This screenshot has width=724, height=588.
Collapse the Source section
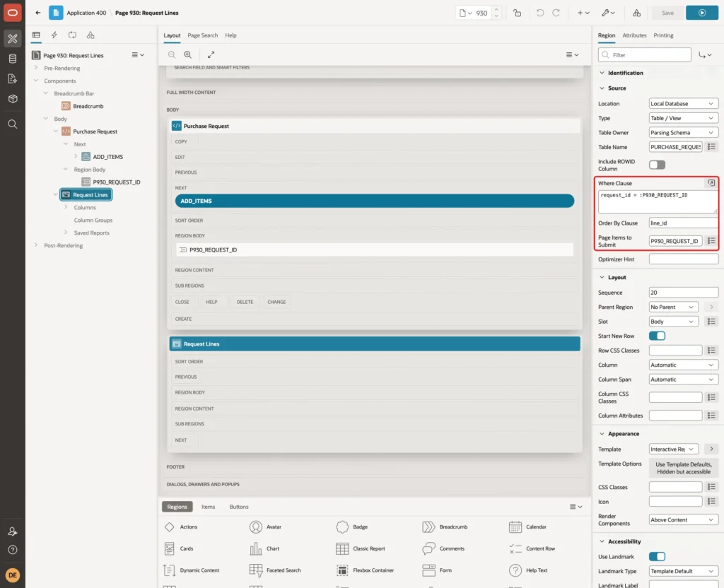[x=602, y=88]
